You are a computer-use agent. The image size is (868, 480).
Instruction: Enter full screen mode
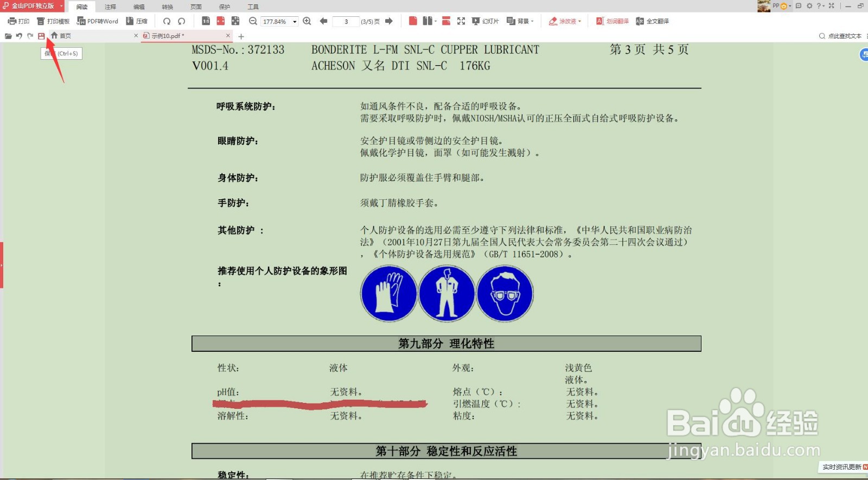click(461, 21)
